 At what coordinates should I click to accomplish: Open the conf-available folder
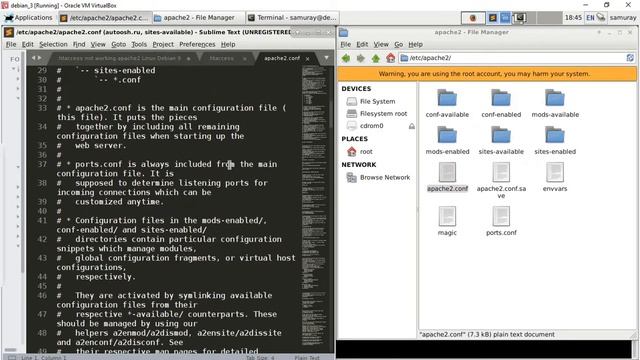447,103
